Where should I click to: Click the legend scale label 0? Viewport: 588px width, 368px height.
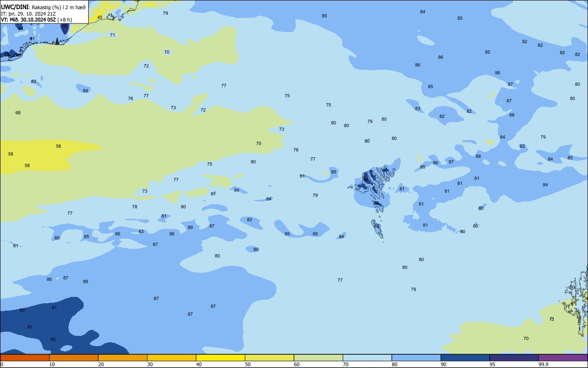pos(2,364)
